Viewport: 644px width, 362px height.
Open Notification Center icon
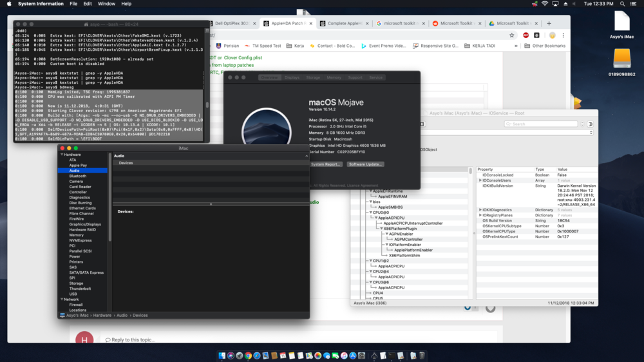point(633,4)
